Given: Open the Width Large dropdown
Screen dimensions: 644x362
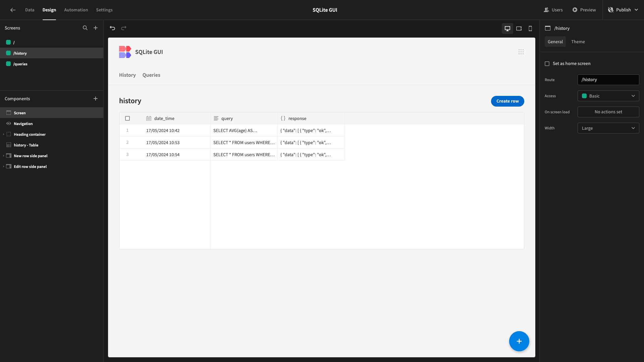Looking at the screenshot, I should (x=608, y=128).
